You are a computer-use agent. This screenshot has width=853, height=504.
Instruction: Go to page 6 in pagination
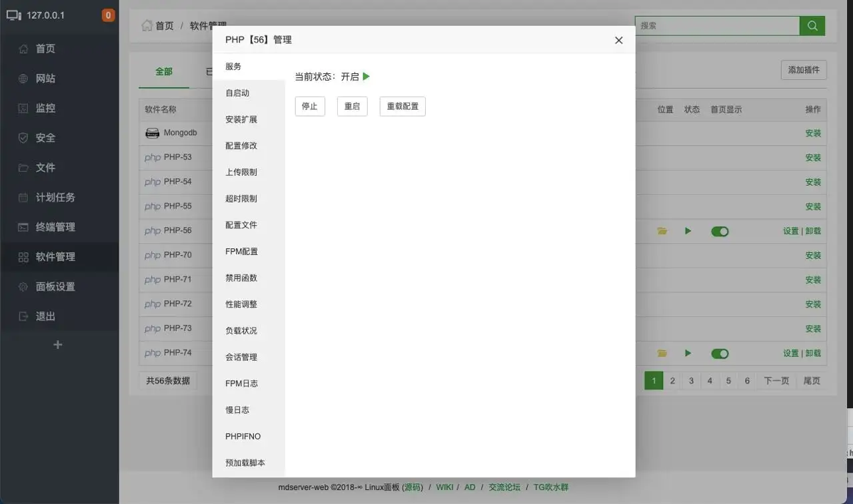point(747,381)
